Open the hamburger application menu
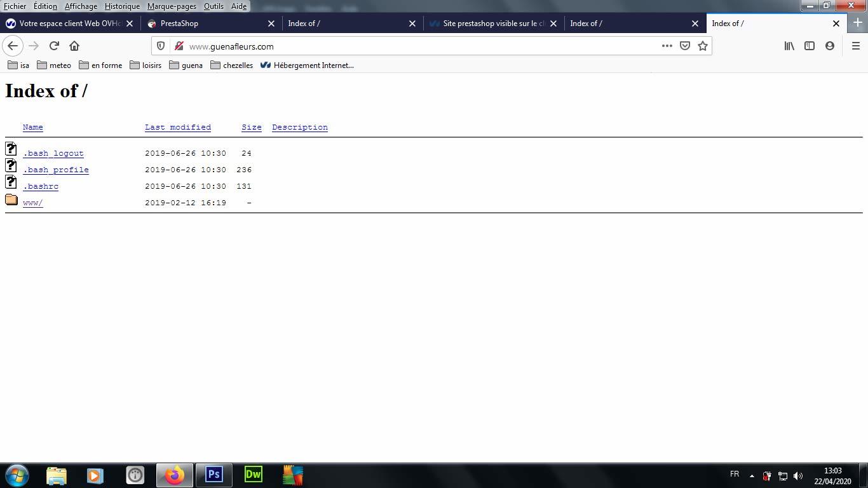 [855, 46]
